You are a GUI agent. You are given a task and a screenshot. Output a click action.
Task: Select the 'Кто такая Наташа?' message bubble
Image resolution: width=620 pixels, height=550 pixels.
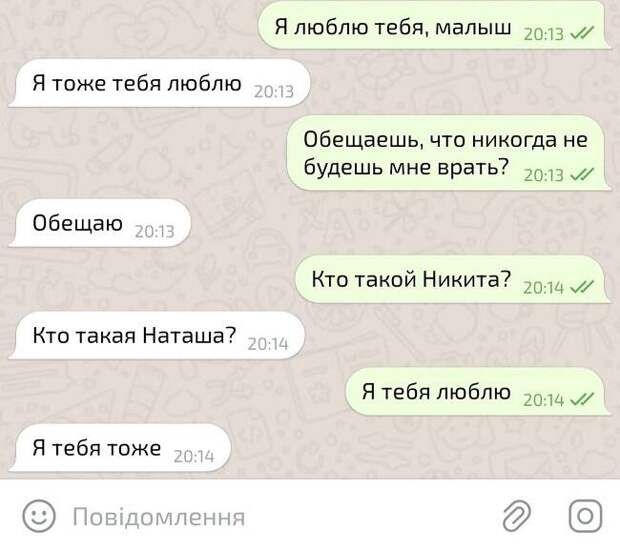pos(157,335)
